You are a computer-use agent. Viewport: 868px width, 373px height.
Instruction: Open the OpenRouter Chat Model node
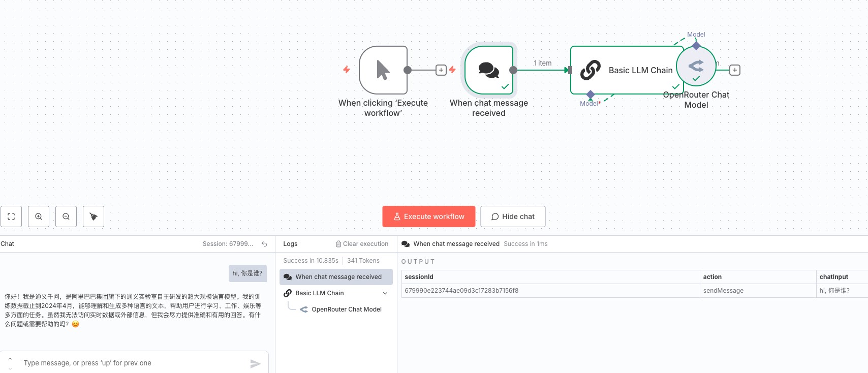point(696,66)
